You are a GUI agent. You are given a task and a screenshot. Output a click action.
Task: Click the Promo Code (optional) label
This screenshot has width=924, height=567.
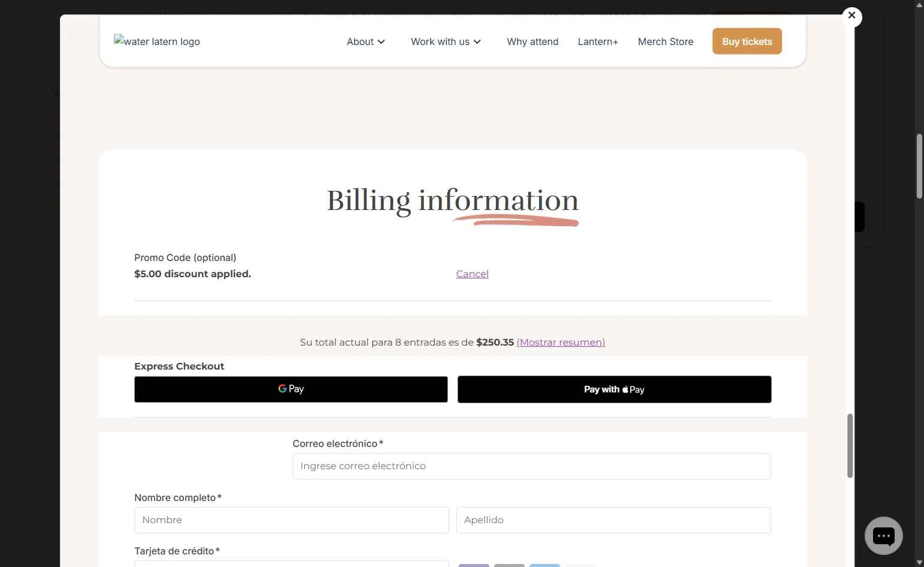(x=185, y=257)
